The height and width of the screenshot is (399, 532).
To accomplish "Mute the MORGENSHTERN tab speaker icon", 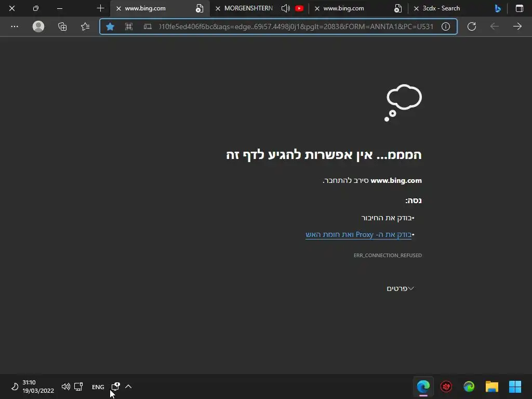I will [x=286, y=8].
